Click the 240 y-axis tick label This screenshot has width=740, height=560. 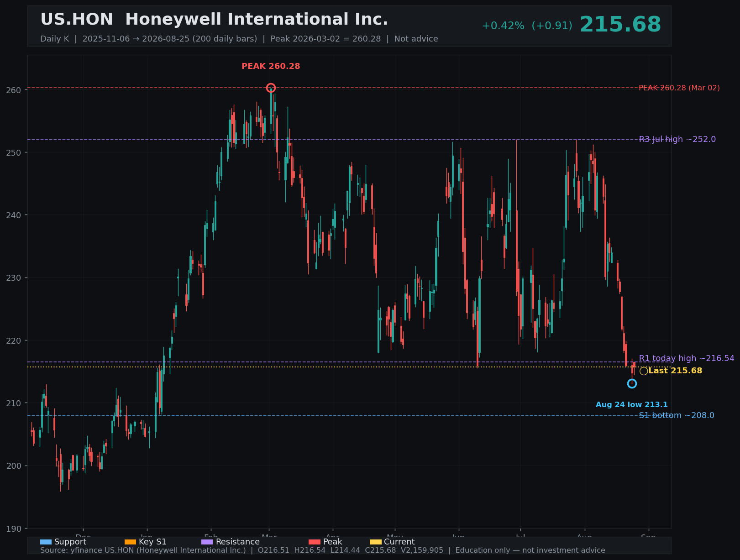pos(14,215)
